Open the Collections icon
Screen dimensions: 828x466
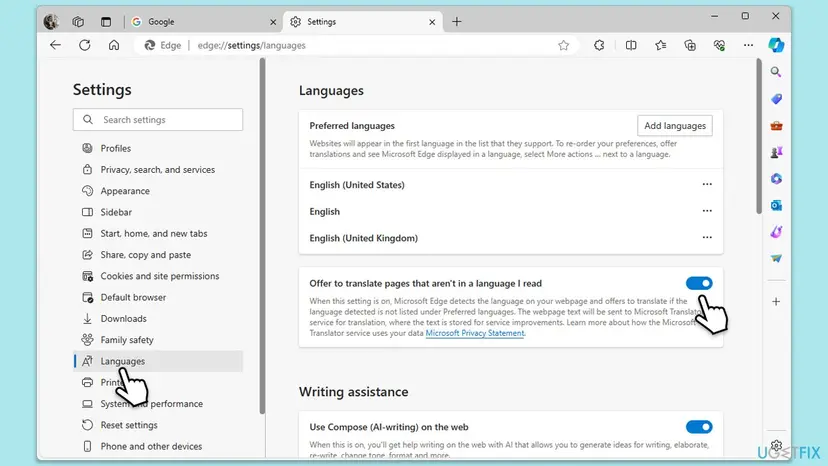pos(690,45)
